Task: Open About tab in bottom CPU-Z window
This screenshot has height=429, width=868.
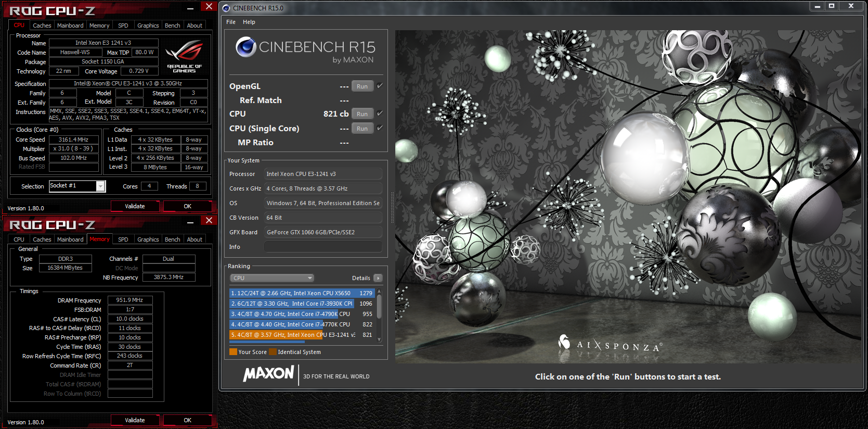Action: tap(195, 239)
